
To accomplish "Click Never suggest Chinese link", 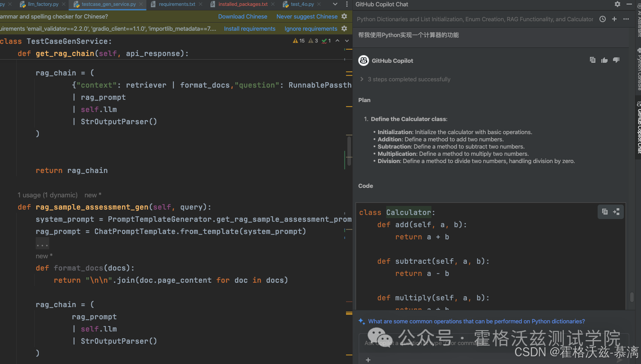I will tap(307, 16).
